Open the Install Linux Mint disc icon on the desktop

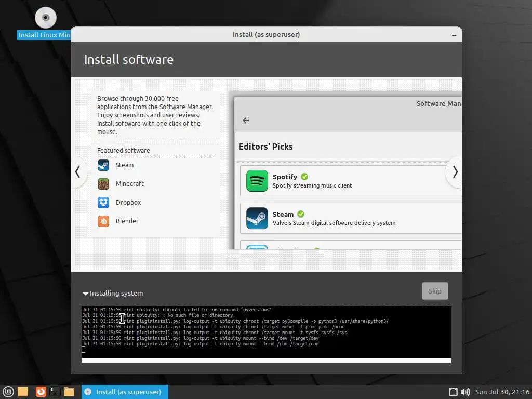46,18
